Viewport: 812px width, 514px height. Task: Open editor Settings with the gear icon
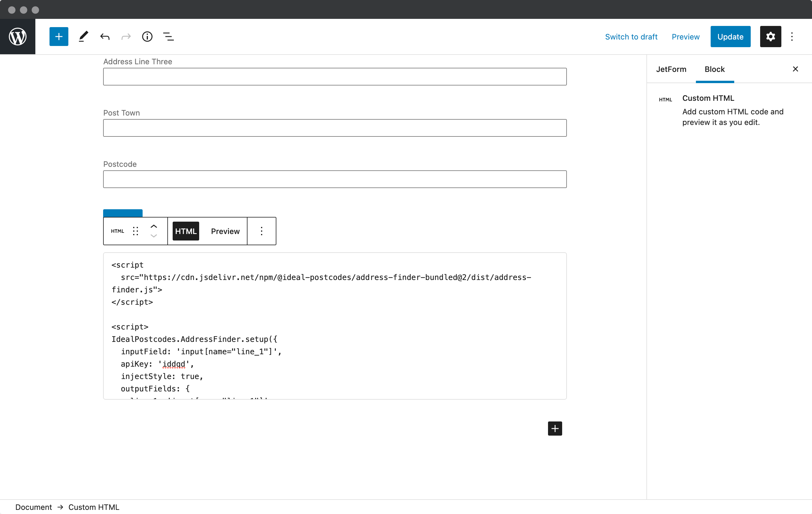pos(770,37)
